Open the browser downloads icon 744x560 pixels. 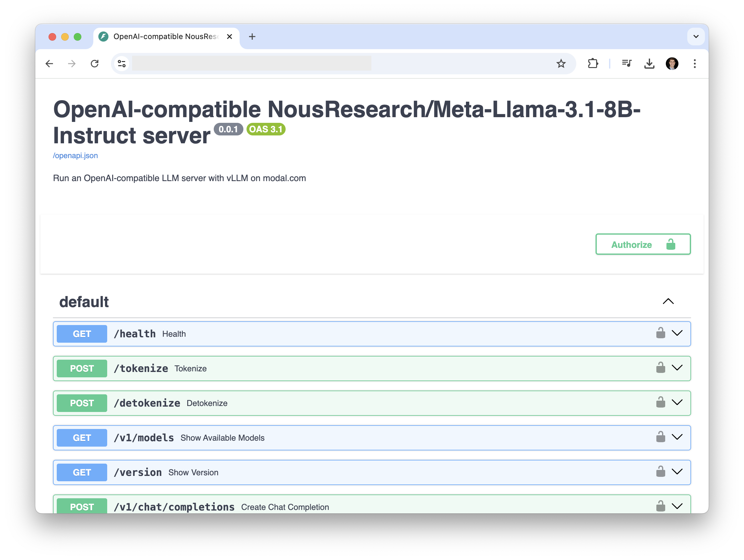coord(649,64)
